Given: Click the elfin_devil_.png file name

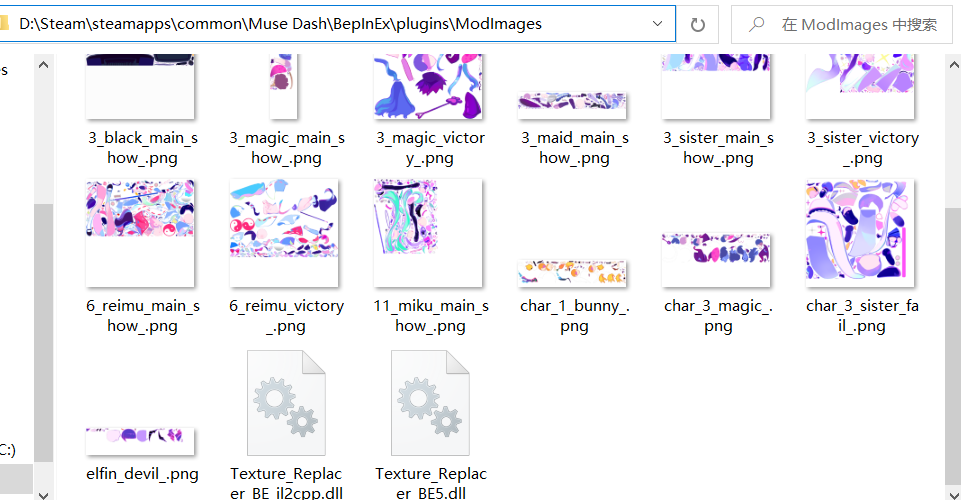Looking at the screenshot, I should pos(143,474).
